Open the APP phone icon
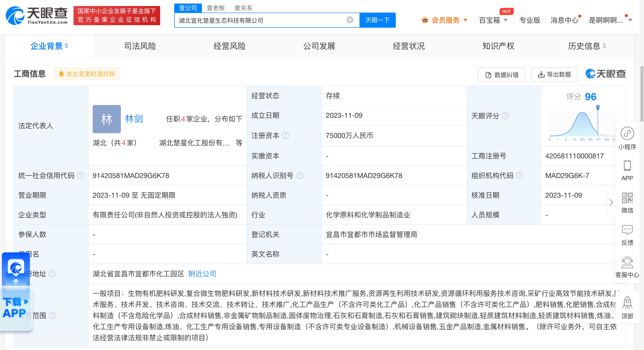Screen dimensions: 644x350 [x=627, y=166]
